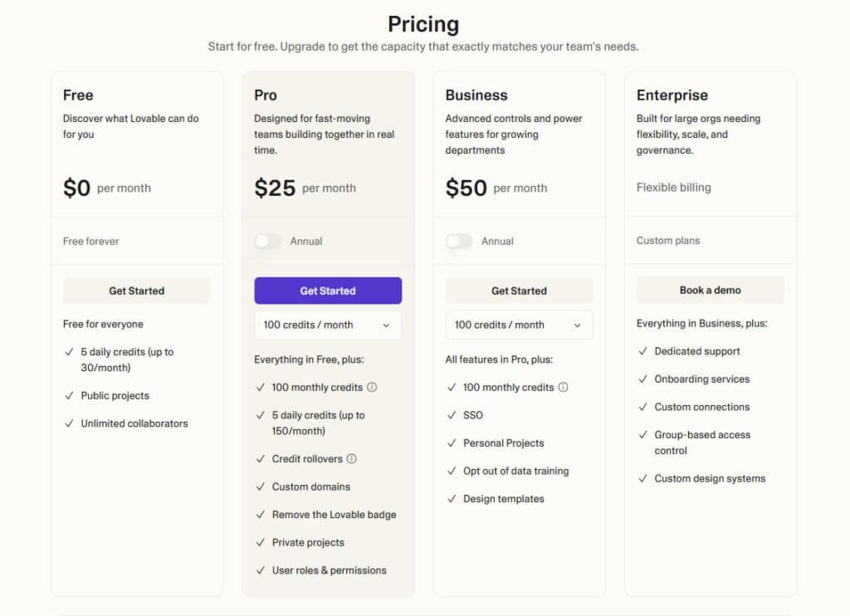Book a demo for Enterprise plan
Viewport: 850px width, 616px height.
pyautogui.click(x=710, y=291)
